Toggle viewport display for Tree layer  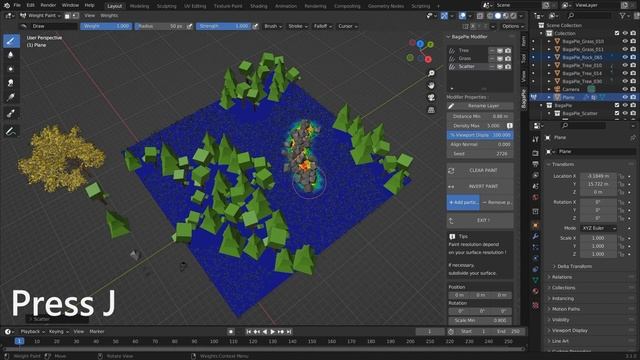pyautogui.click(x=500, y=51)
